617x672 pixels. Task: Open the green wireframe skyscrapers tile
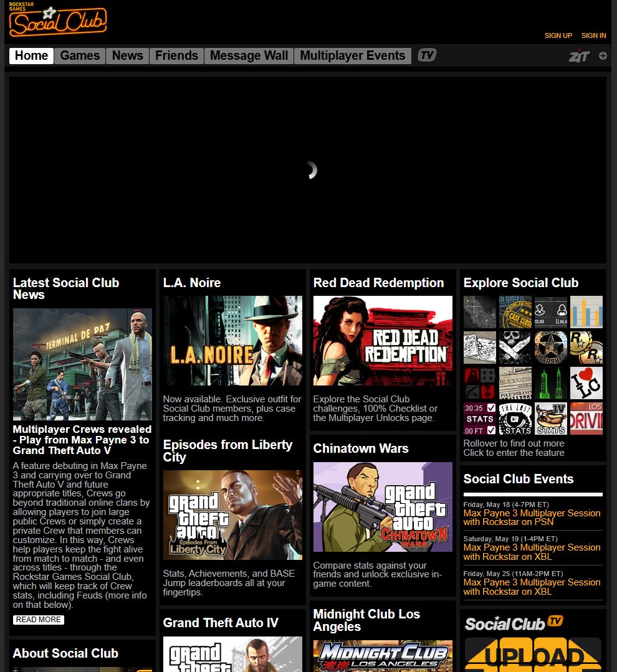coord(551,383)
